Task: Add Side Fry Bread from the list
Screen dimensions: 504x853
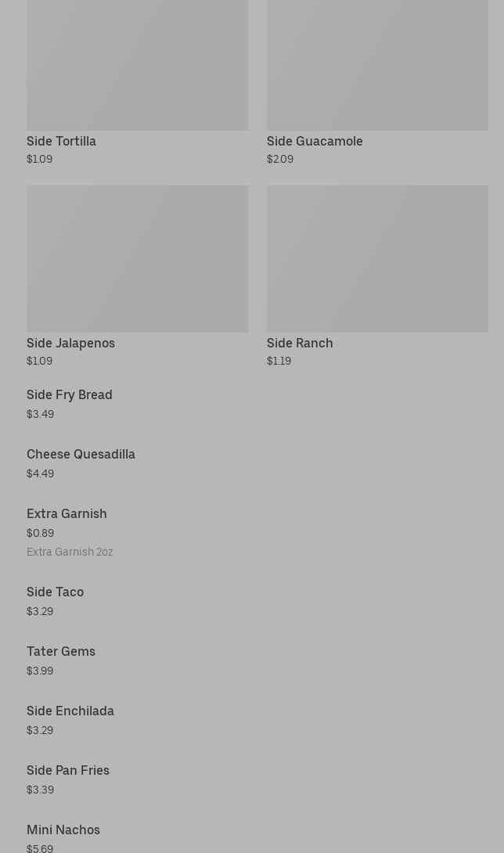Action: coord(70,394)
